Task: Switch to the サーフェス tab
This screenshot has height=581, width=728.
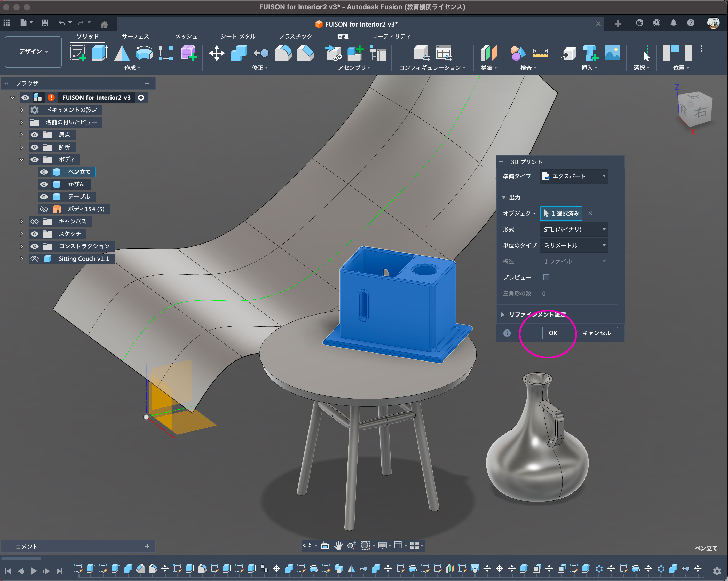Action: click(x=135, y=36)
